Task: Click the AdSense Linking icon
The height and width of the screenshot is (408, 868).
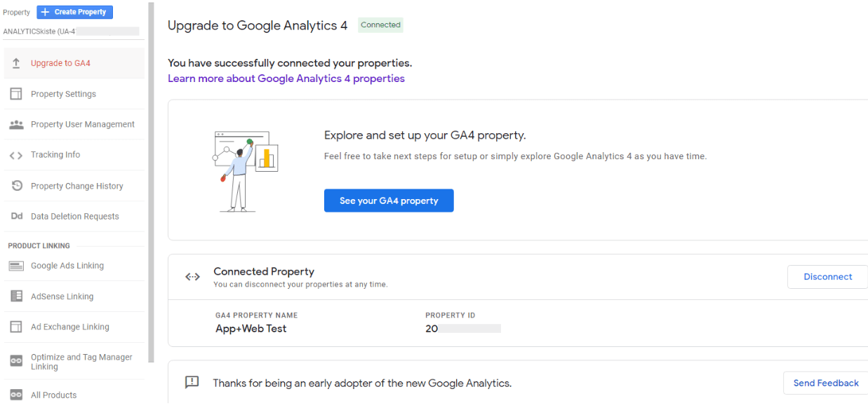Action: (16, 297)
